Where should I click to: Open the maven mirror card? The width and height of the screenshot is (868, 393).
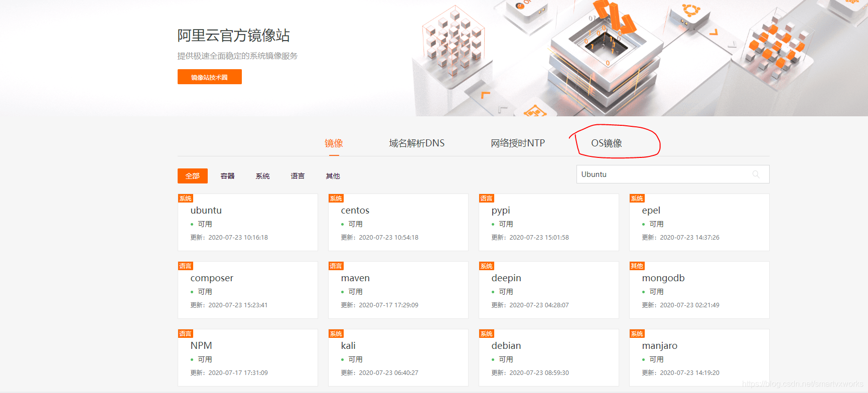(x=398, y=290)
